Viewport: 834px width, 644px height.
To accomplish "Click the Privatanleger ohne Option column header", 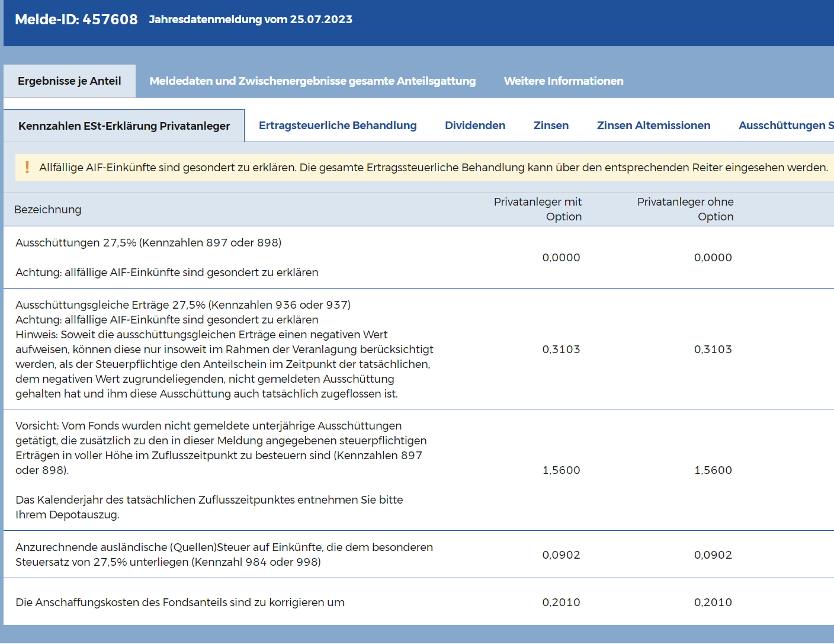I will tap(685, 209).
